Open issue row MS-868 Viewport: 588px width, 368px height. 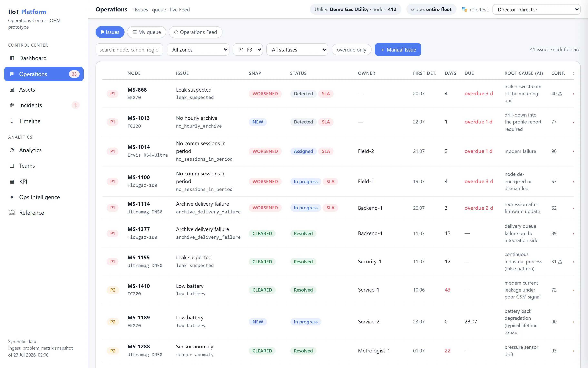point(338,94)
